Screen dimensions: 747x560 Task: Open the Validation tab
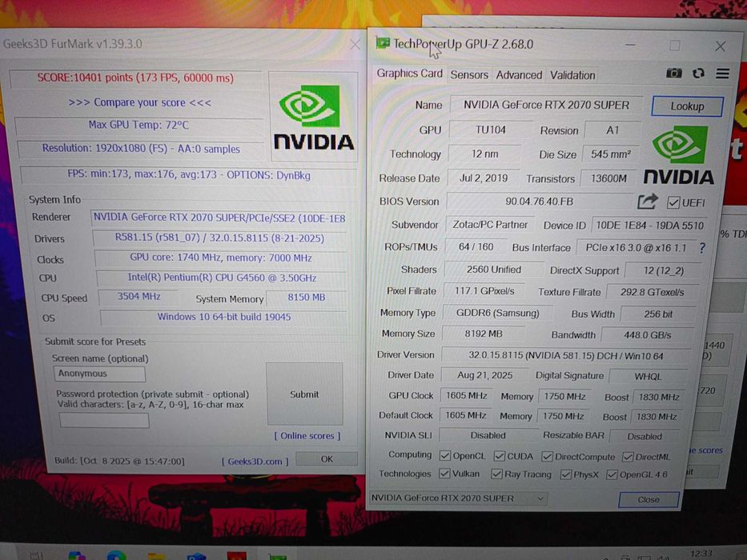[572, 75]
